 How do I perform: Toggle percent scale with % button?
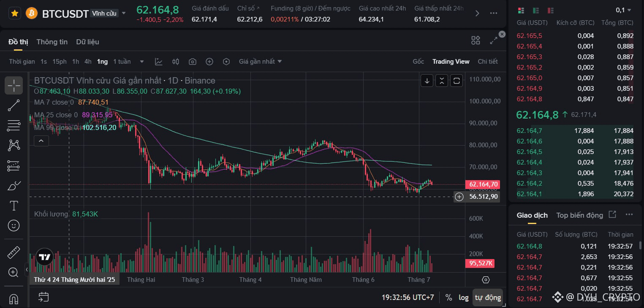pyautogui.click(x=448, y=297)
